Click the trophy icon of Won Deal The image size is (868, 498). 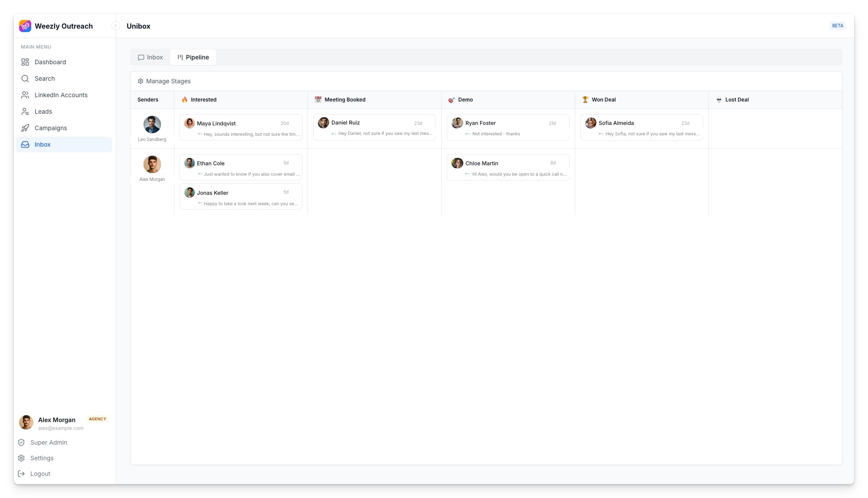[585, 100]
